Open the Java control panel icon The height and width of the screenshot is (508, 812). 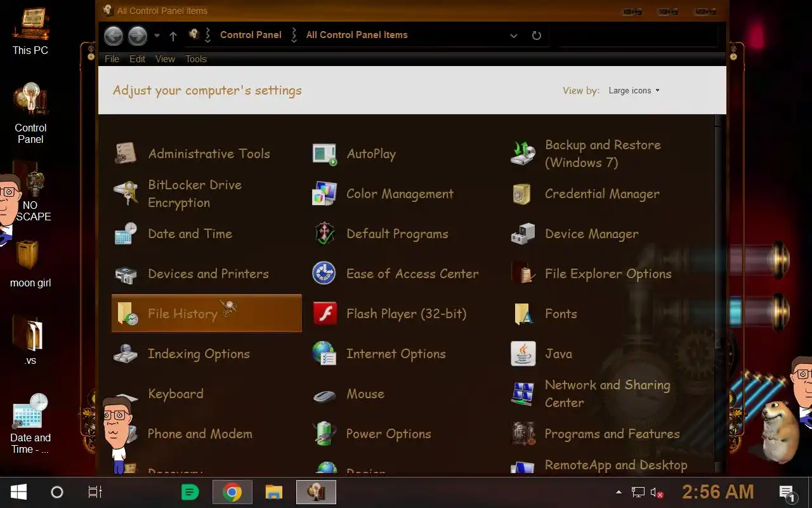point(523,354)
